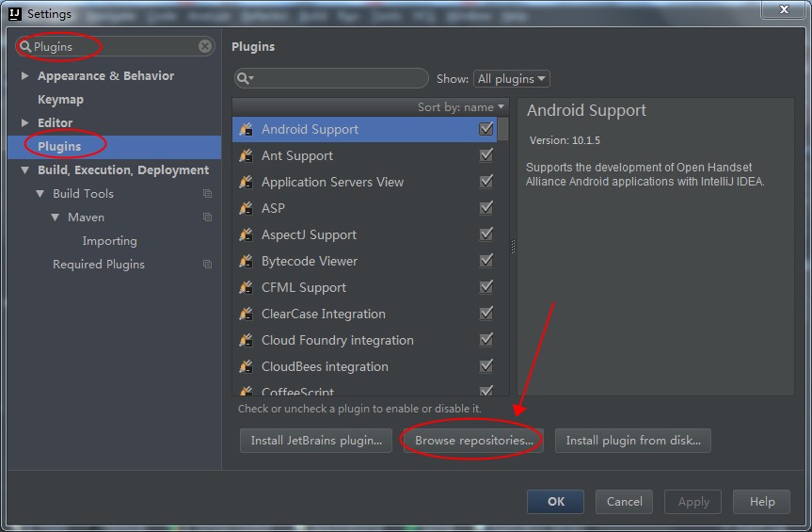Click the Bytecode Viewer plugin icon
Image resolution: width=812 pixels, height=532 pixels.
pyautogui.click(x=246, y=261)
